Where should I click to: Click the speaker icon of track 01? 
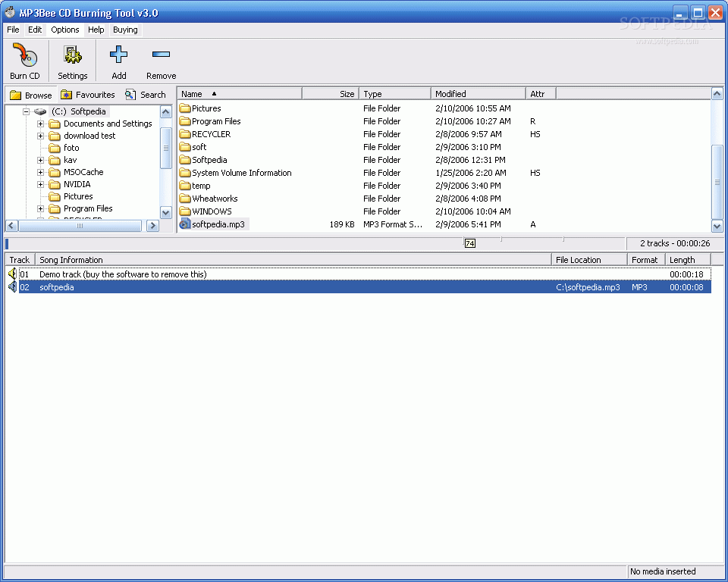[x=13, y=274]
